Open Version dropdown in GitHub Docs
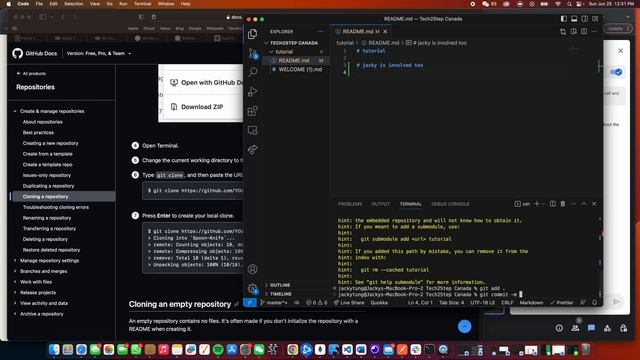The image size is (640, 360). tap(99, 53)
